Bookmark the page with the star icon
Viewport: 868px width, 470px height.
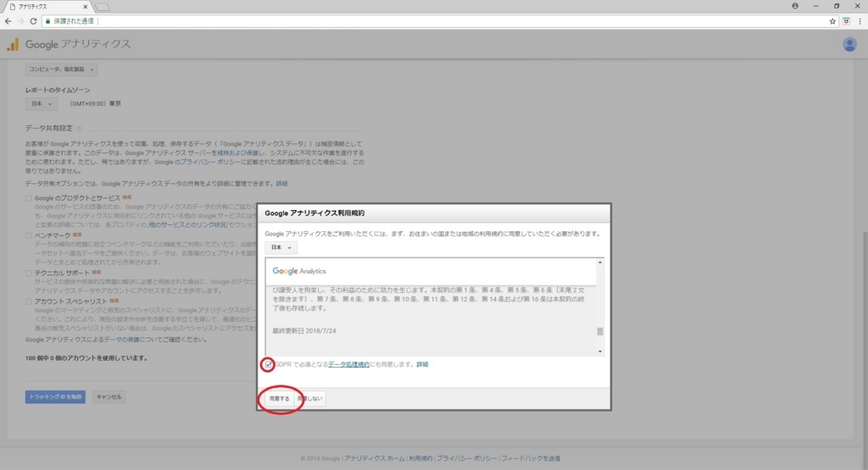(x=832, y=21)
